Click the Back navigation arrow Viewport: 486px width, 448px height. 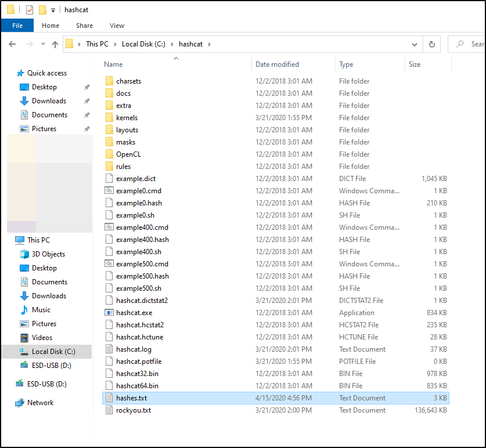[x=12, y=44]
